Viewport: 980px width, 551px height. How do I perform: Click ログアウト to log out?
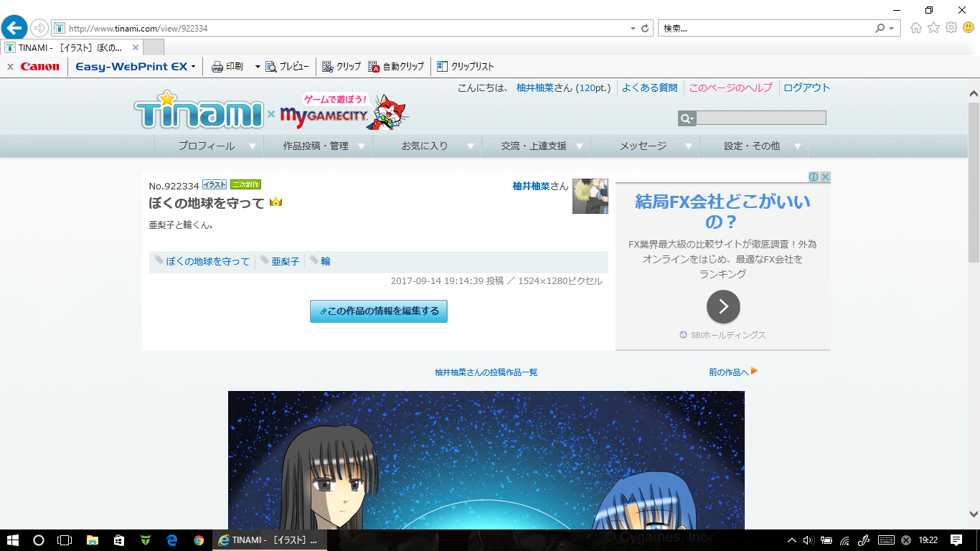tap(807, 88)
